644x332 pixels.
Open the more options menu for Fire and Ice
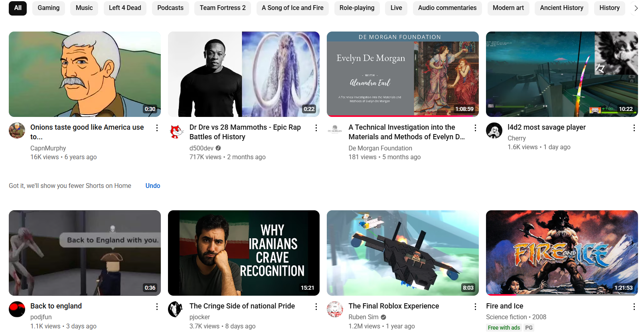[634, 306]
